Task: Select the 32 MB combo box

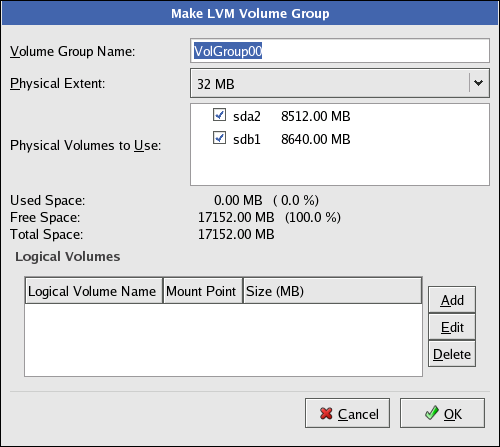Action: 340,83
